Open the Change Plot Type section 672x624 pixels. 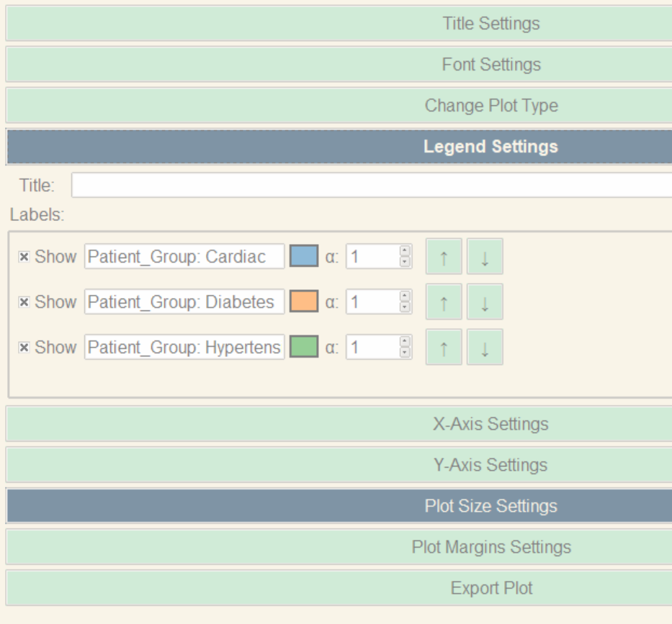click(490, 106)
